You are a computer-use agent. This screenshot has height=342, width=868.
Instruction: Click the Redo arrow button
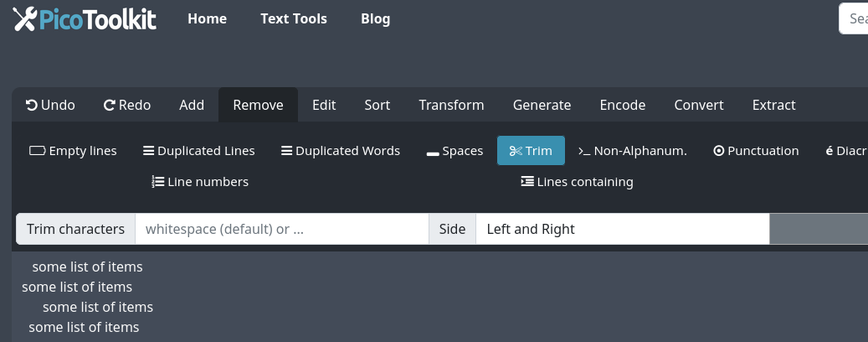pyautogui.click(x=127, y=105)
